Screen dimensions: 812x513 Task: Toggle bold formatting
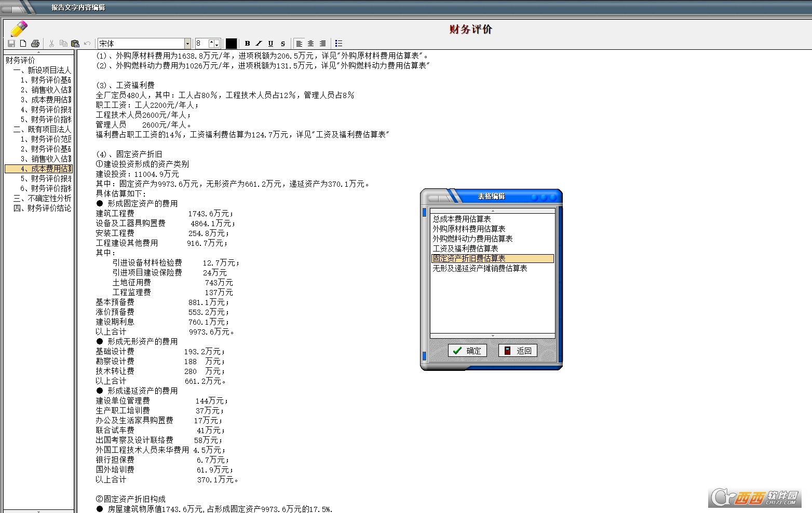(247, 44)
